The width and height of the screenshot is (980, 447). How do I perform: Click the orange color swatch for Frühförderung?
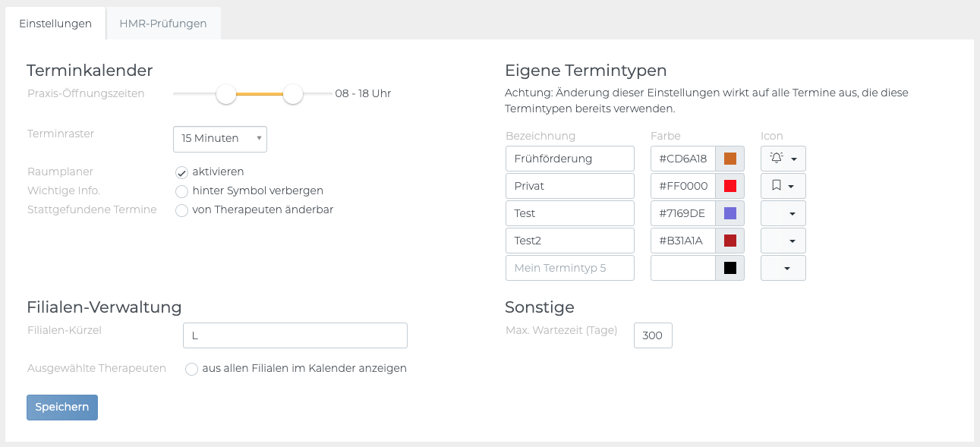click(729, 159)
